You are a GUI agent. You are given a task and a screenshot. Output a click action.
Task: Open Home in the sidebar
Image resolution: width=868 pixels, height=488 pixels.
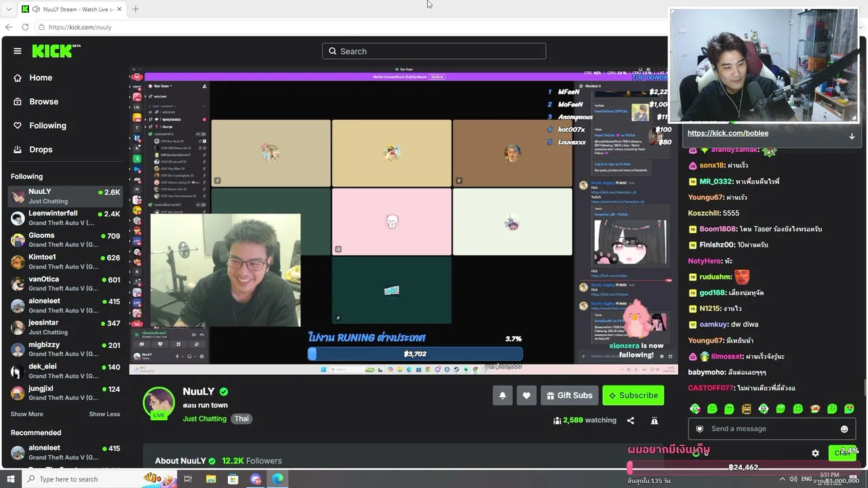point(41,78)
